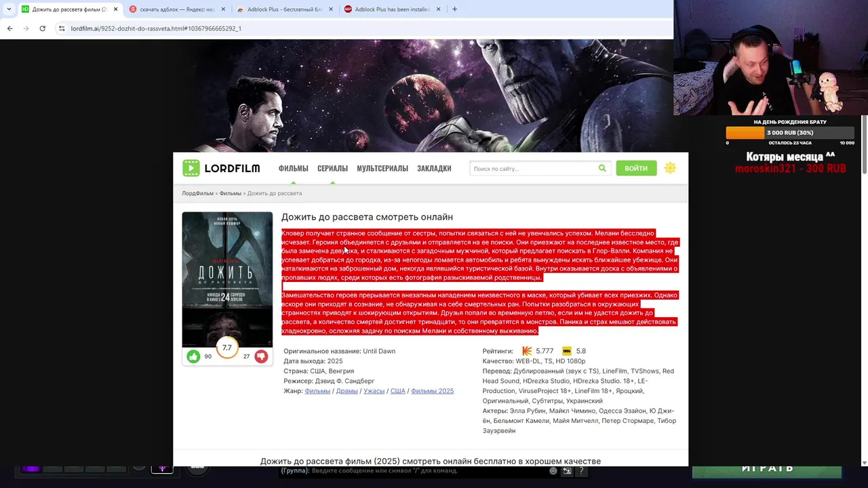Click the streamer webcam overlay
Screen dimensions: 868x488
coord(770,58)
